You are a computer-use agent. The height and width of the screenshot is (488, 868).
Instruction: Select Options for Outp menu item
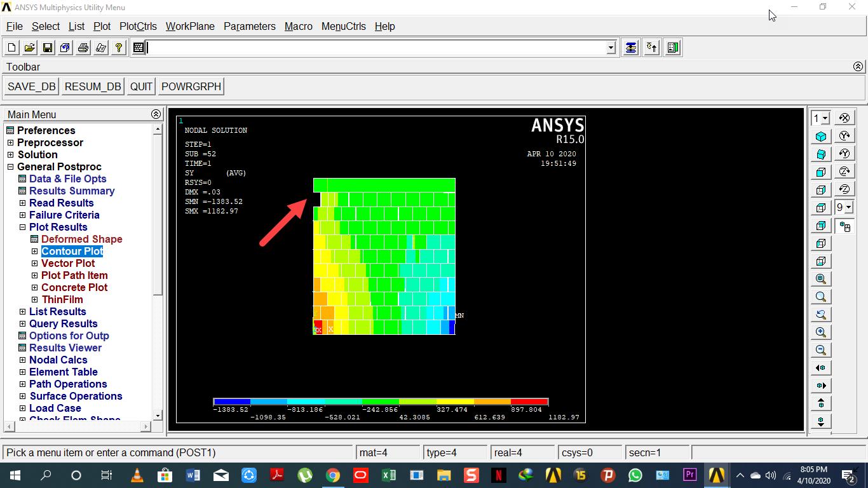pyautogui.click(x=69, y=335)
